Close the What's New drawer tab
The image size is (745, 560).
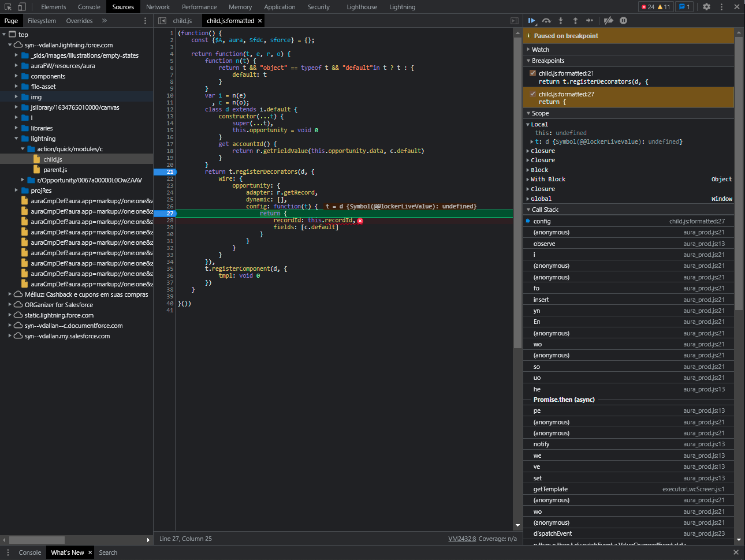pos(90,552)
